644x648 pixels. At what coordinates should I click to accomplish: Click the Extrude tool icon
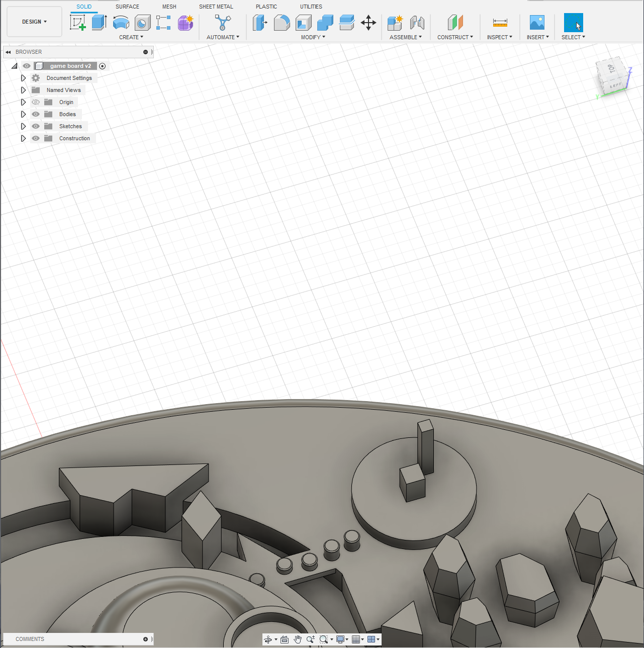(x=99, y=23)
